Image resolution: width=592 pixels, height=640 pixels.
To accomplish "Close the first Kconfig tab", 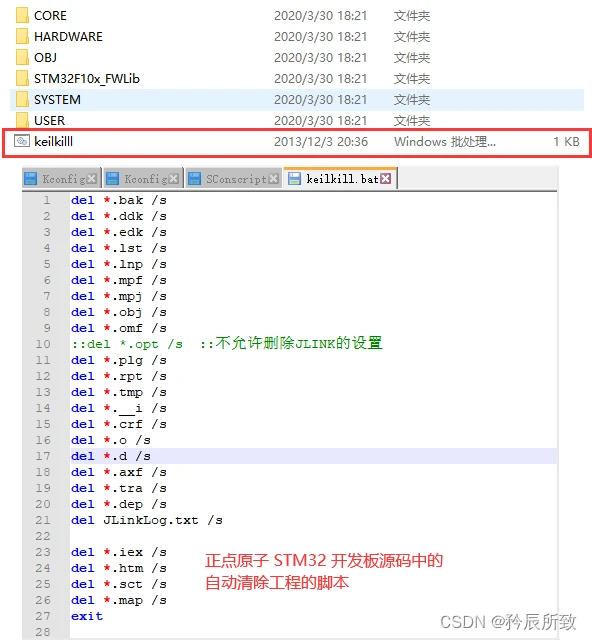I will 92,179.
